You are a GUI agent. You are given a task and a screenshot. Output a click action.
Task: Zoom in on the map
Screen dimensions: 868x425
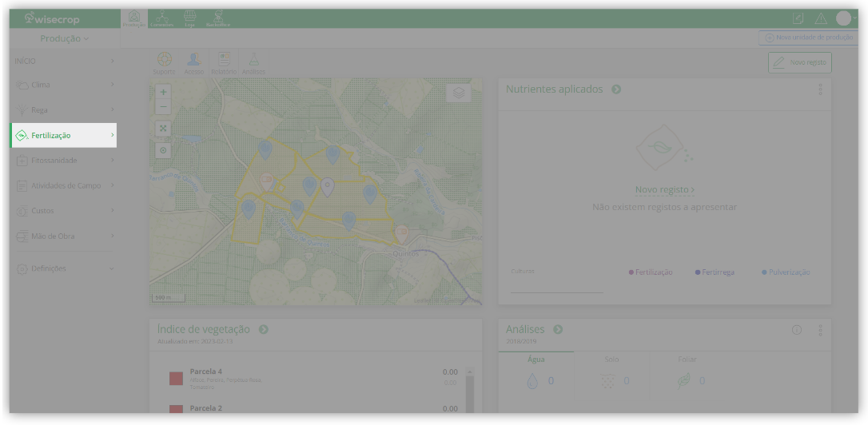coord(163,92)
